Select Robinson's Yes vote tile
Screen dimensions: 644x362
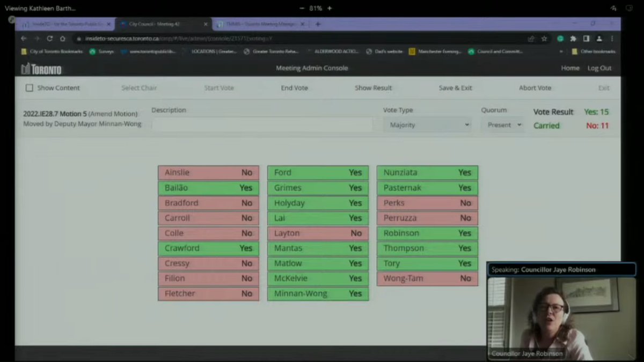pyautogui.click(x=427, y=233)
